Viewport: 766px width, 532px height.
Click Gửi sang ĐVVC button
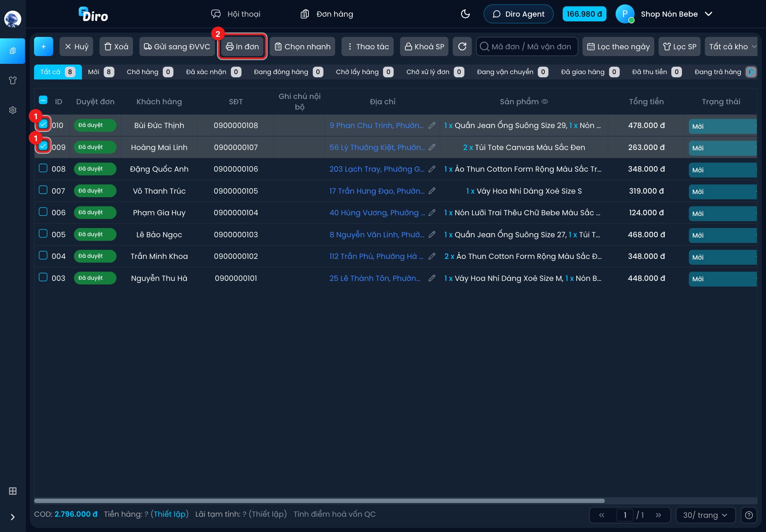coord(177,46)
